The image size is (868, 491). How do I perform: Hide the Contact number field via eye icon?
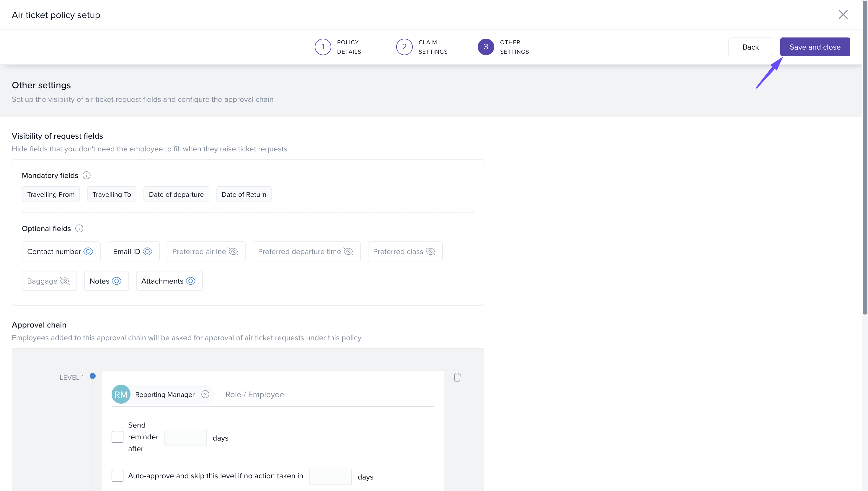(x=88, y=252)
